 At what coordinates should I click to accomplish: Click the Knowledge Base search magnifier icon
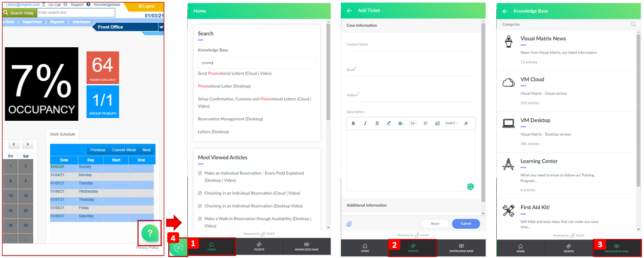pyautogui.click(x=633, y=24)
